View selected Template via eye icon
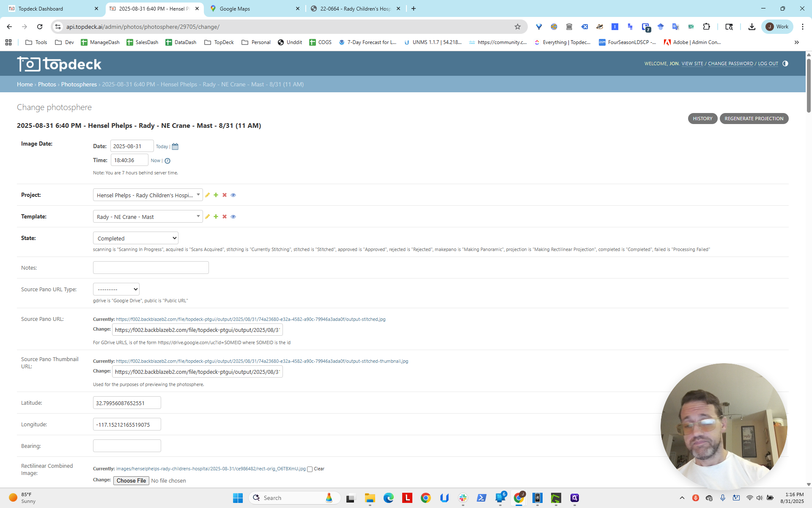Image resolution: width=812 pixels, height=508 pixels. (x=233, y=217)
